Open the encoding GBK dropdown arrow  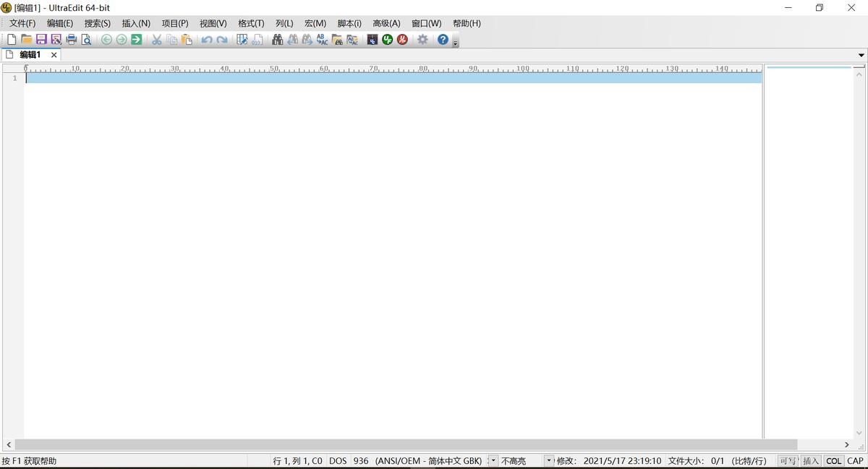click(492, 460)
